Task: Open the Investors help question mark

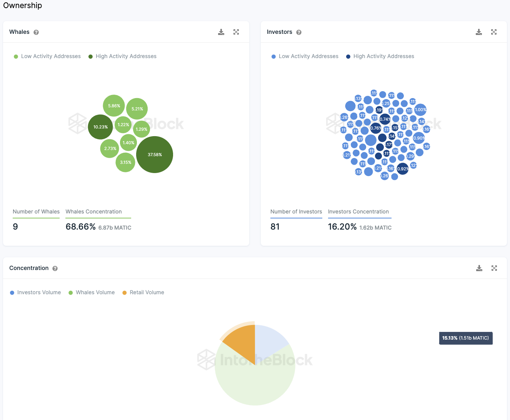Action: click(299, 32)
